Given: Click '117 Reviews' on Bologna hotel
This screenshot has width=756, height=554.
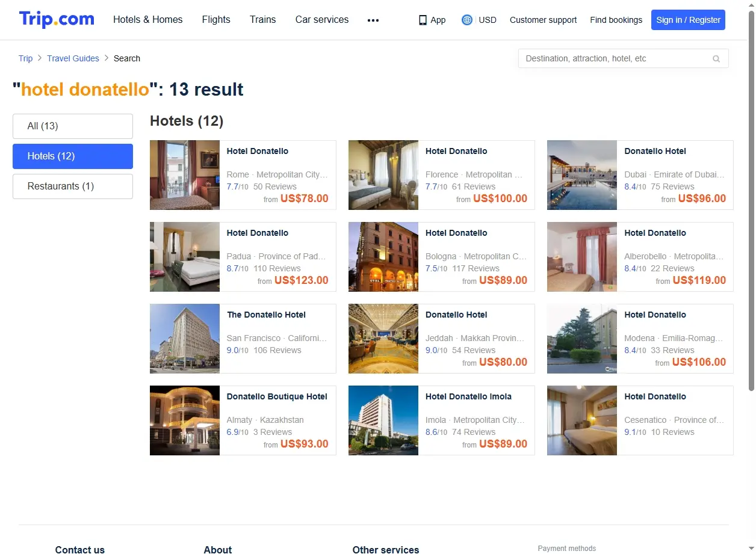Looking at the screenshot, I should pyautogui.click(x=476, y=268).
